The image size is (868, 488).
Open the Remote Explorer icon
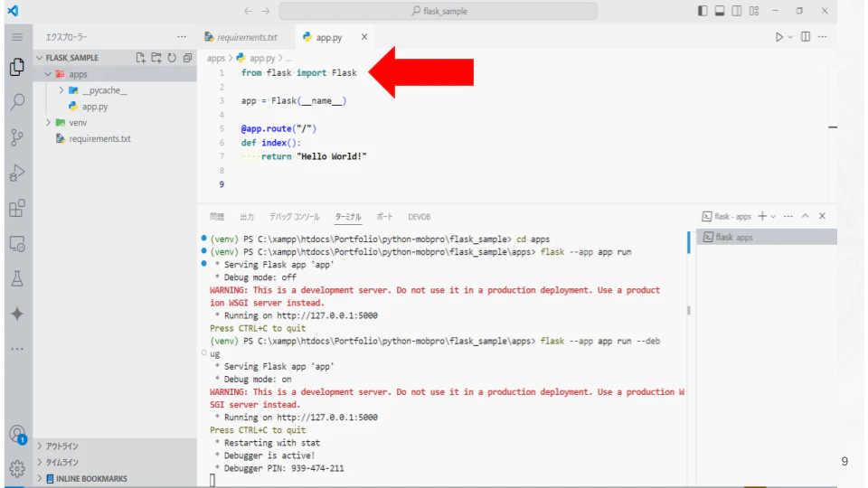[17, 243]
